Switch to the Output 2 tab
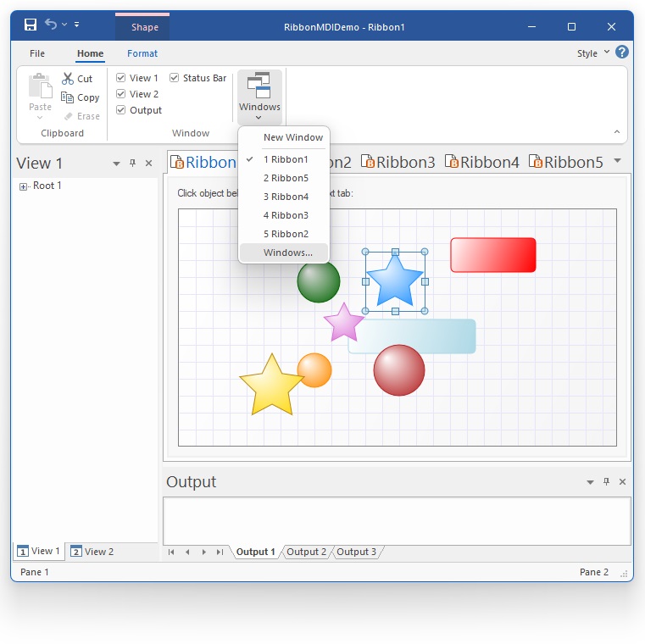This screenshot has height=644, width=645. (x=306, y=552)
